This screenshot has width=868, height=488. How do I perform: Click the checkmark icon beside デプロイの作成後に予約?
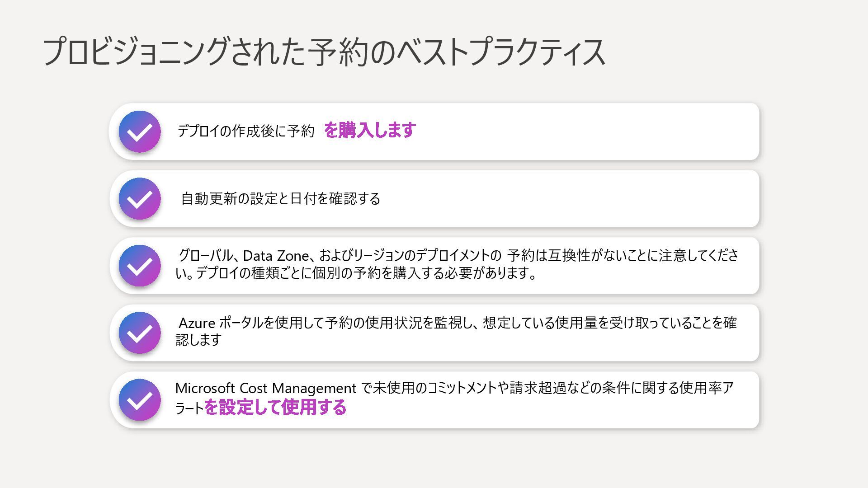tap(139, 131)
